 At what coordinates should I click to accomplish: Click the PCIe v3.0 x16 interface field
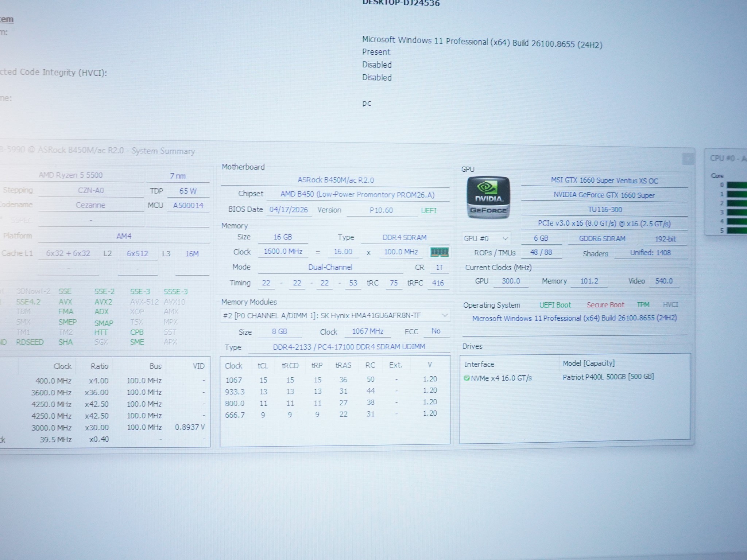[604, 223]
